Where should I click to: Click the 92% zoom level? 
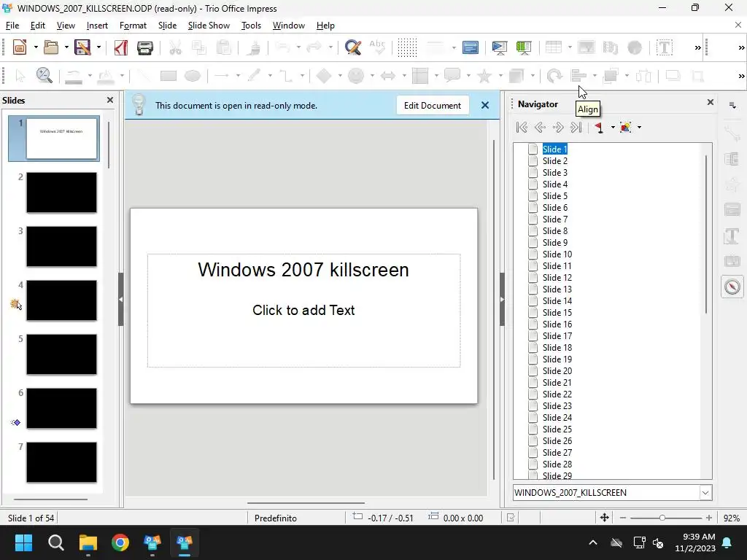point(732,518)
